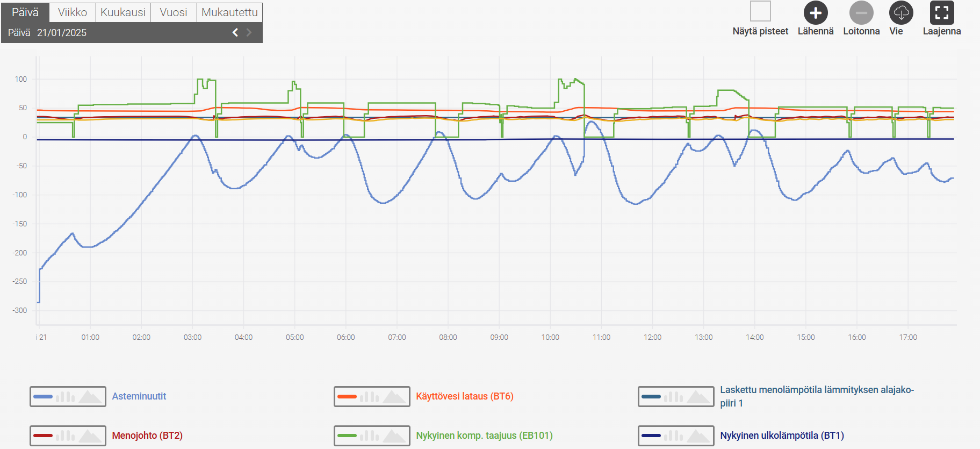
Task: Toggle Käyttövesi lataus (BT6) legend swatch
Action: (372, 397)
